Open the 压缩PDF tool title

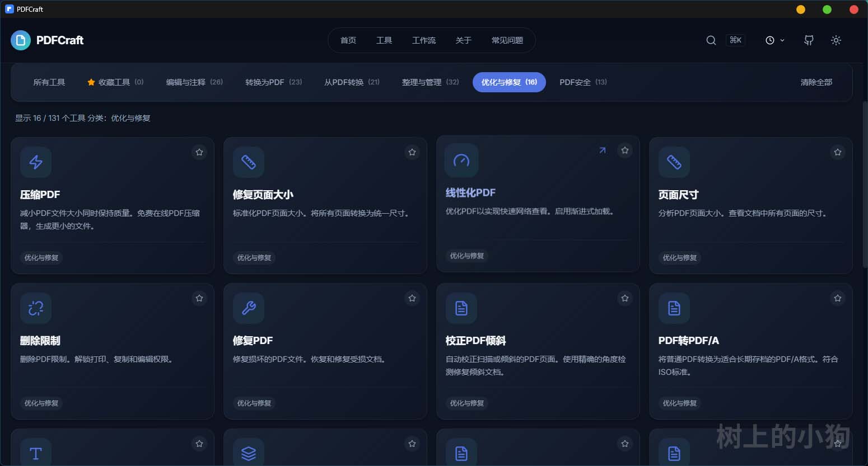point(40,195)
